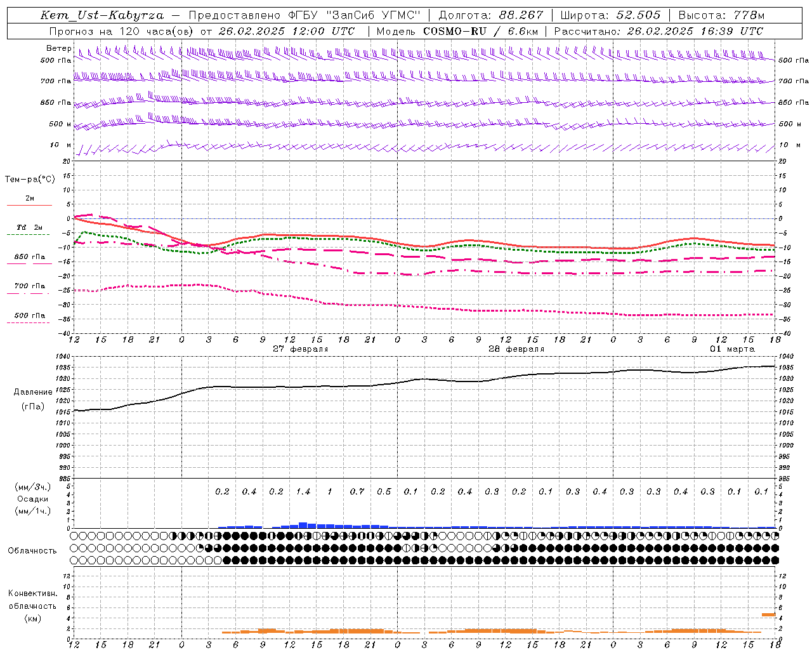
Task: Click the 1.4 precipitation value
Action: (x=303, y=492)
